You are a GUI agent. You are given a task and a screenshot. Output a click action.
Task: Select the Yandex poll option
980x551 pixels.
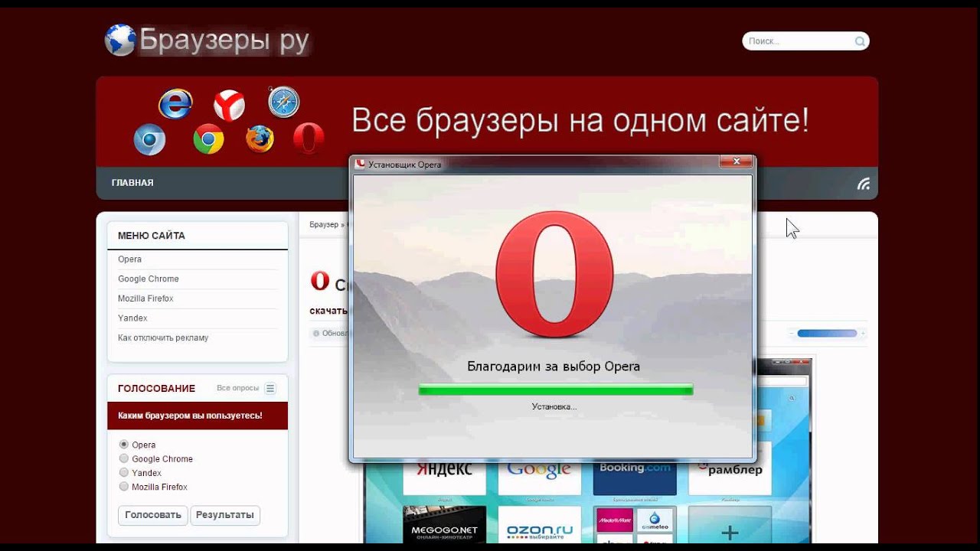click(x=124, y=473)
